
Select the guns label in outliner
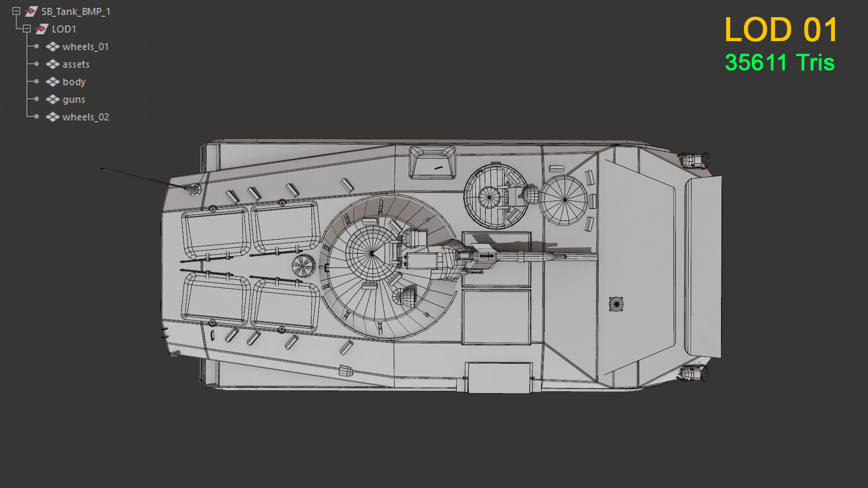point(74,99)
